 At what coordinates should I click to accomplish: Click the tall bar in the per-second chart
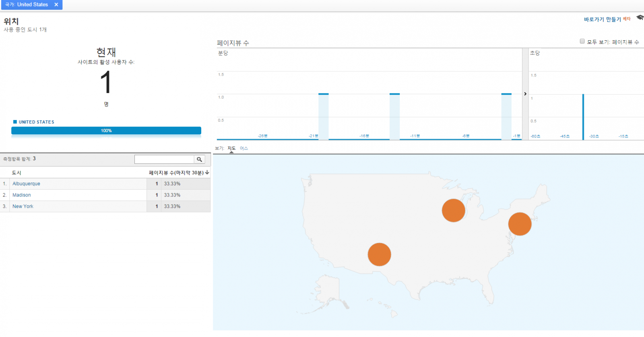tap(583, 117)
